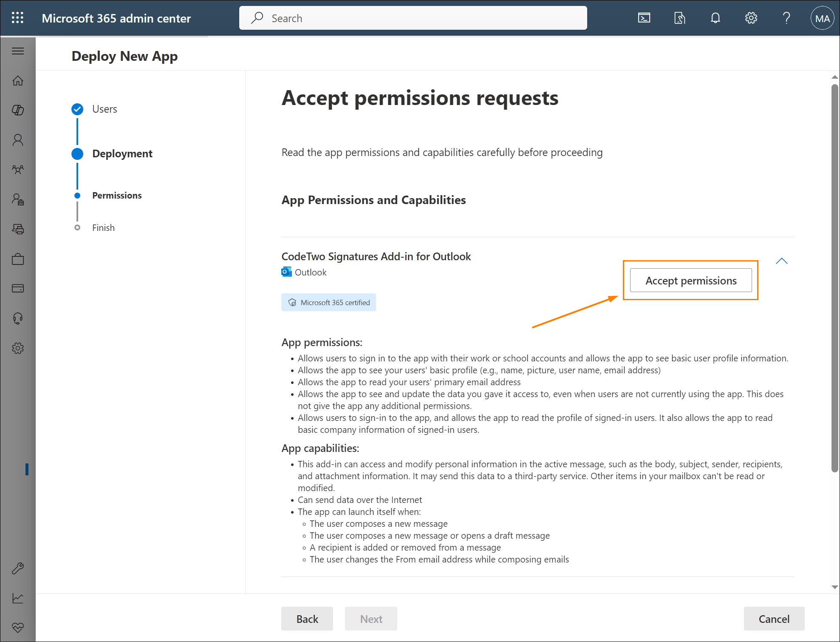This screenshot has height=642, width=840.
Task: Open the Roles sidebar icon
Action: (17, 199)
